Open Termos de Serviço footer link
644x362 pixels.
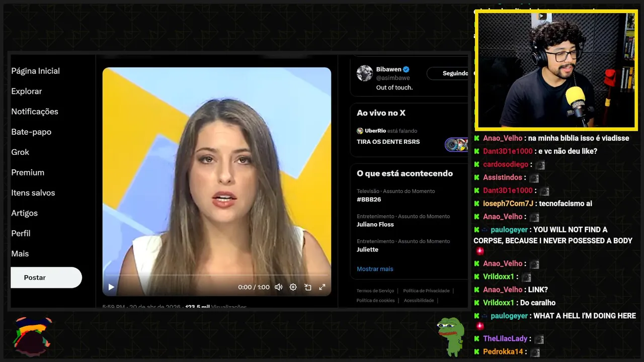coord(375,291)
